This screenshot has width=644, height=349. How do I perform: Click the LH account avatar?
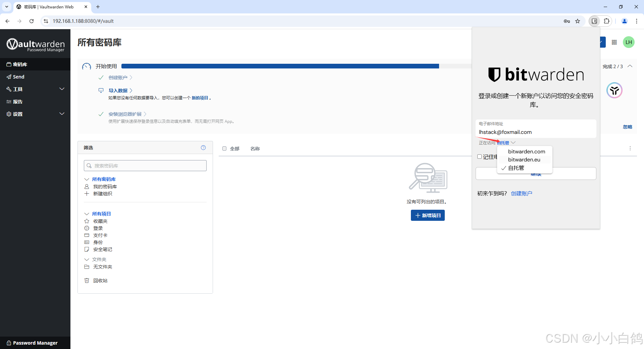(628, 42)
